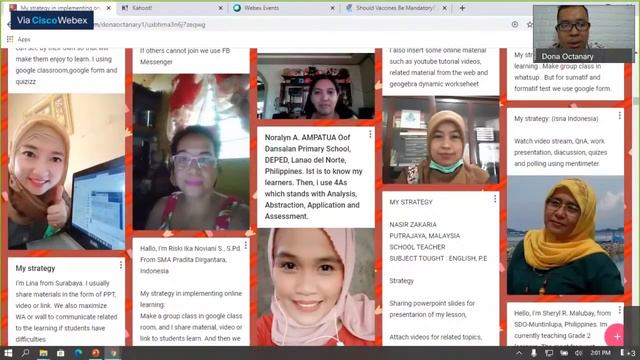Screen dimensions: 640x360
Task: Open options menu on Noralyn A. AMPATUA post
Action: click(370, 134)
